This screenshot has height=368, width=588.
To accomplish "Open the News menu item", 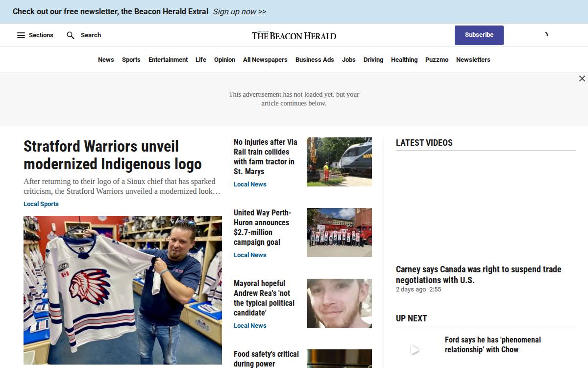I will tap(106, 60).
